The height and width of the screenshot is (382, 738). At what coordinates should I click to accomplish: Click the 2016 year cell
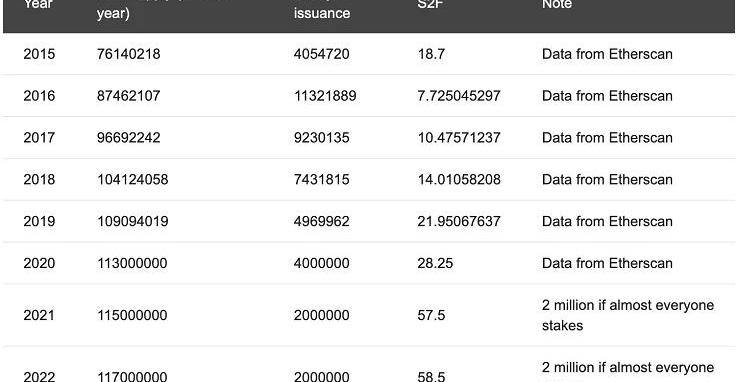click(39, 96)
